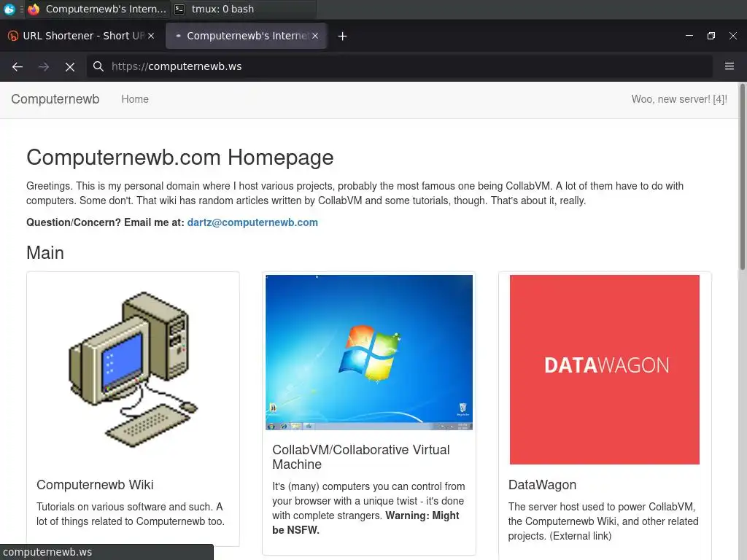Stop loading the page with the X button

70,66
